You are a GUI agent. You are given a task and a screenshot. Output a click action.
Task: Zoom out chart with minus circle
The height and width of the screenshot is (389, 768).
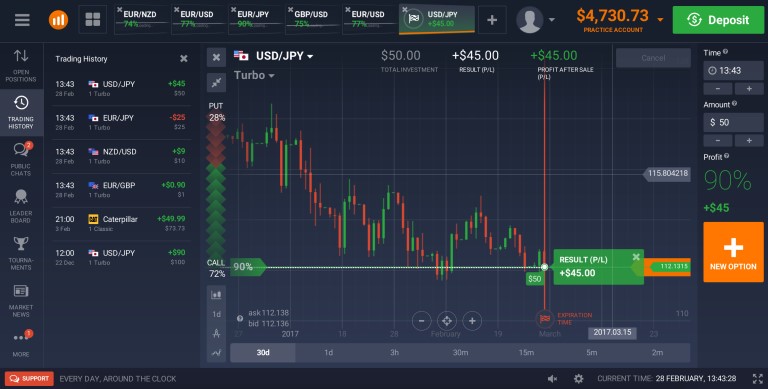[x=421, y=321]
